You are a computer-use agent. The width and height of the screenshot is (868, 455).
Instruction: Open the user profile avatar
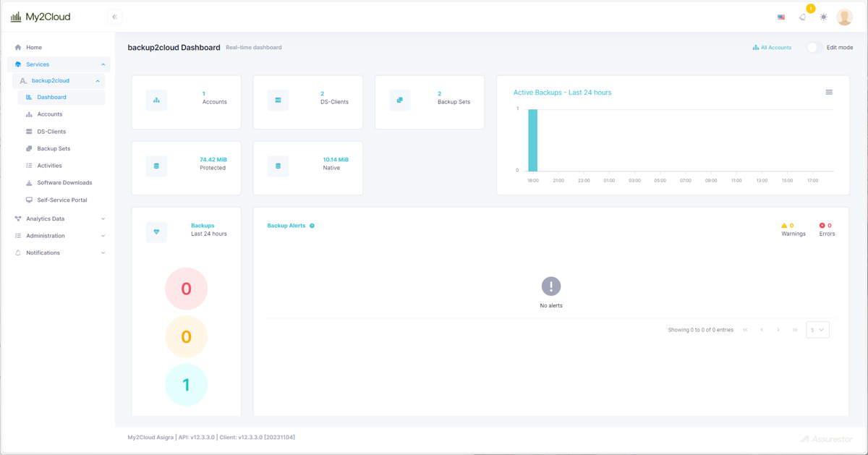coord(844,16)
